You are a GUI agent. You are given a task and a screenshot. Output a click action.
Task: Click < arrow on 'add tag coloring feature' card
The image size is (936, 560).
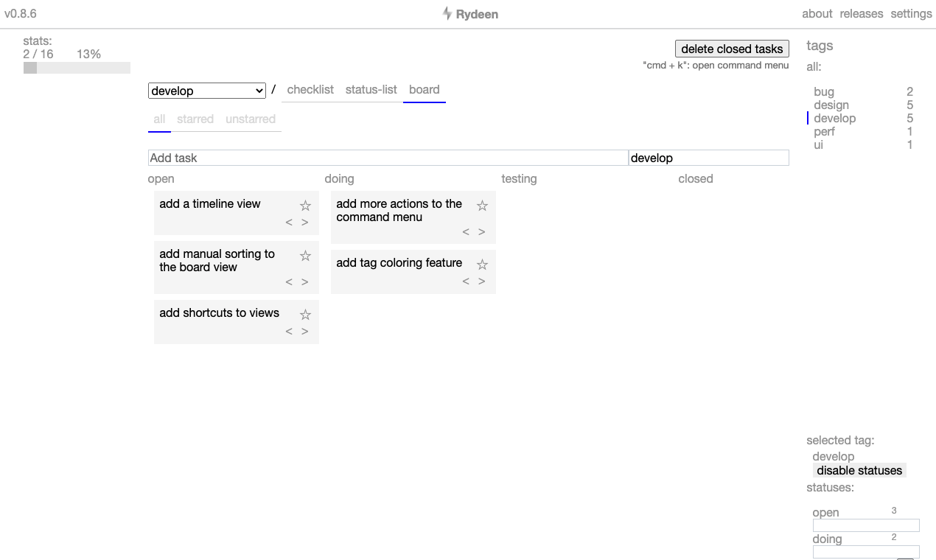466,281
